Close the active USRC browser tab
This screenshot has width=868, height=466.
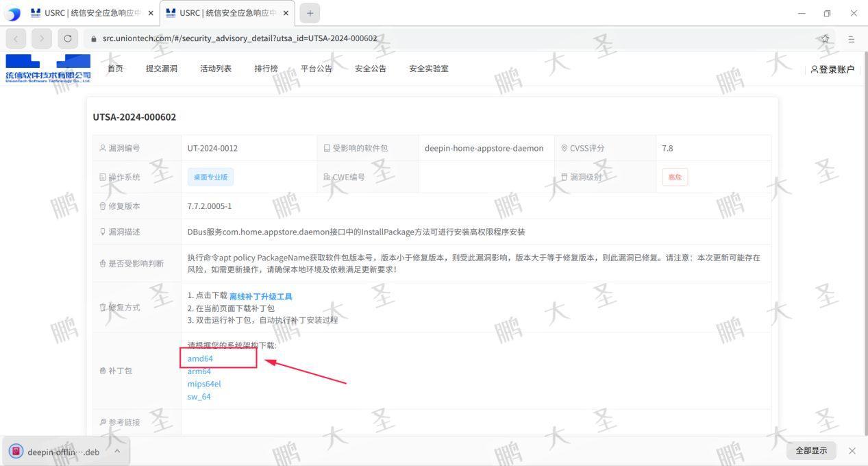[x=286, y=13]
